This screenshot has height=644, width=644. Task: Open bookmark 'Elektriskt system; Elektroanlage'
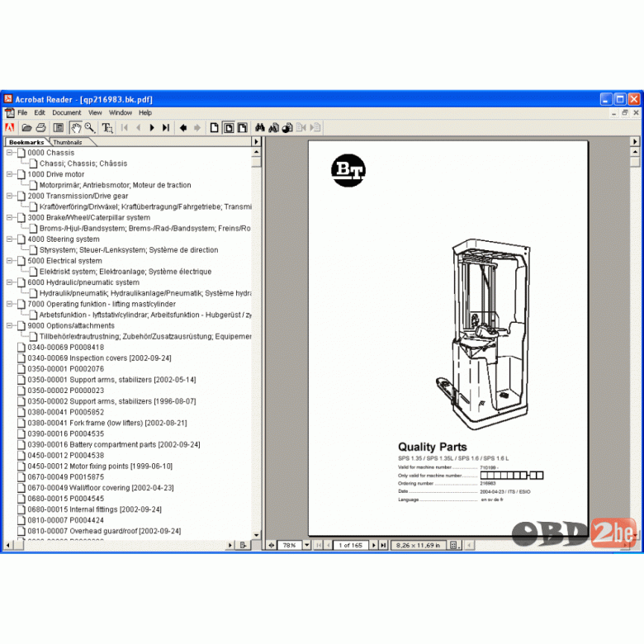coord(125,272)
